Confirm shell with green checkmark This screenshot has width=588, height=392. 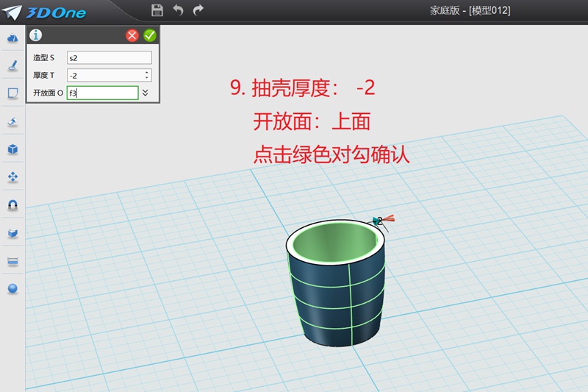click(x=150, y=35)
